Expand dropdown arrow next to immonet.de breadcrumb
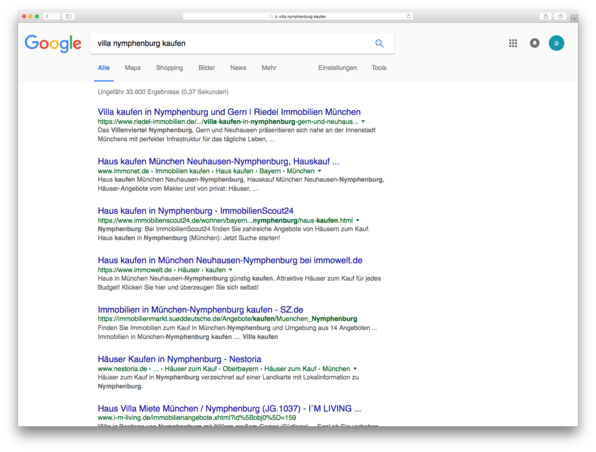Image resolution: width=596 pixels, height=452 pixels. (319, 171)
